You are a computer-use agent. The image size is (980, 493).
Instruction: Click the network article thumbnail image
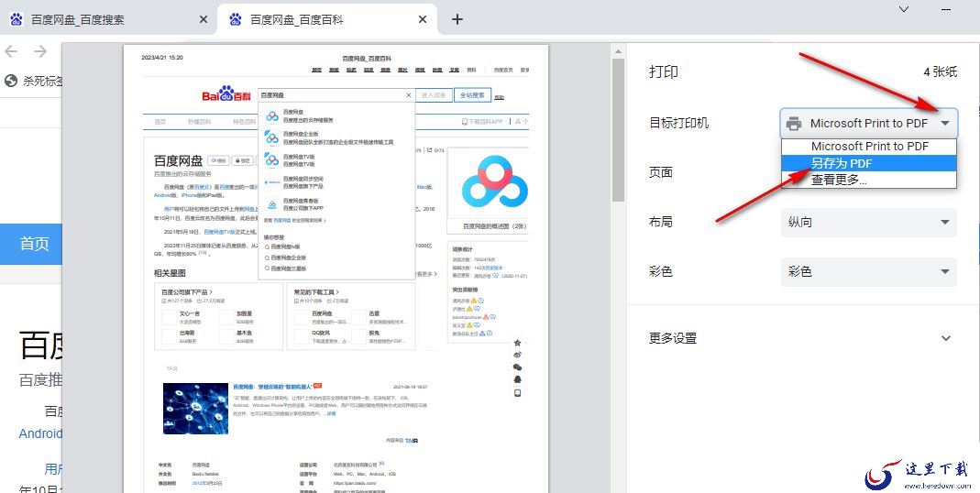[x=195, y=409]
